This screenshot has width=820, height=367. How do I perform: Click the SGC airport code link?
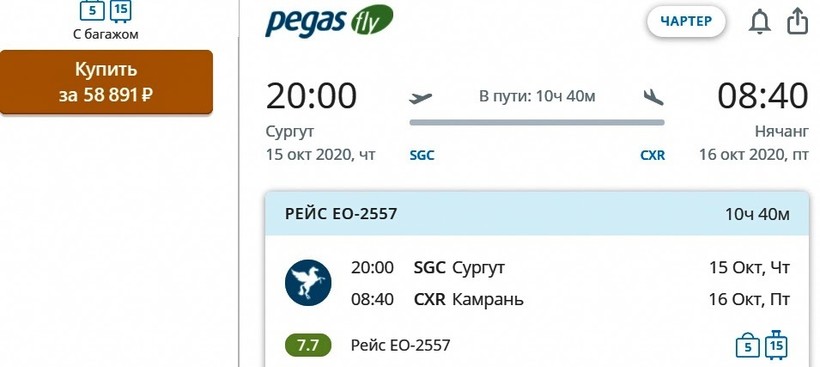422,155
